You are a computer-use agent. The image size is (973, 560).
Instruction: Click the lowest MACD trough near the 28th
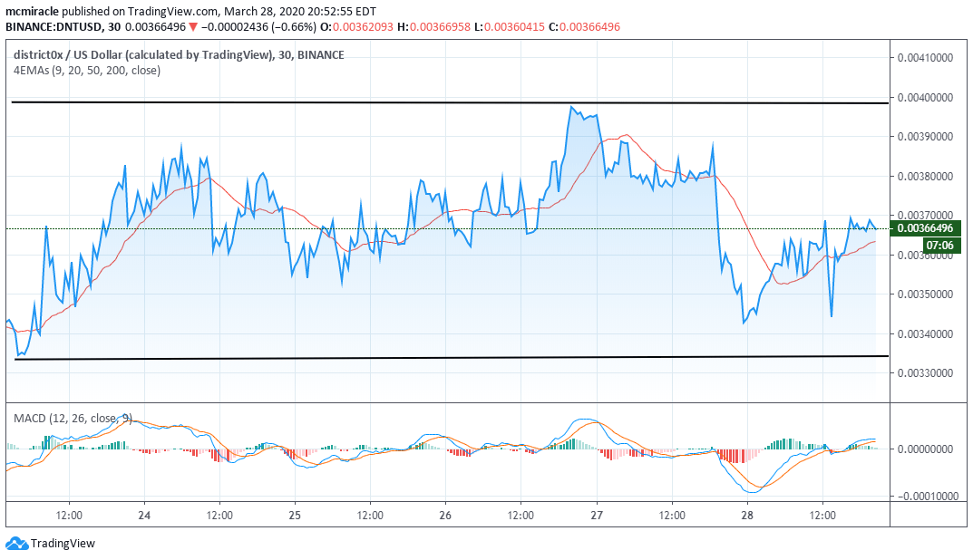[x=752, y=491]
